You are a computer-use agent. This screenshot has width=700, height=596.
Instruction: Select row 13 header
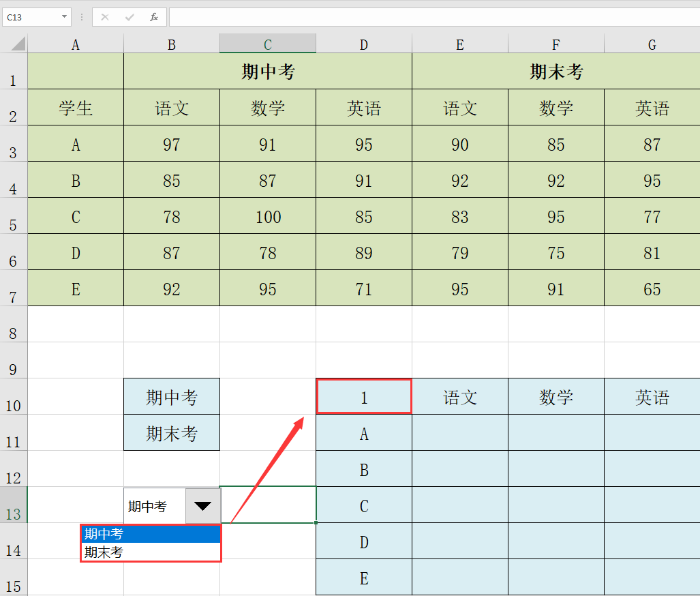[14, 505]
